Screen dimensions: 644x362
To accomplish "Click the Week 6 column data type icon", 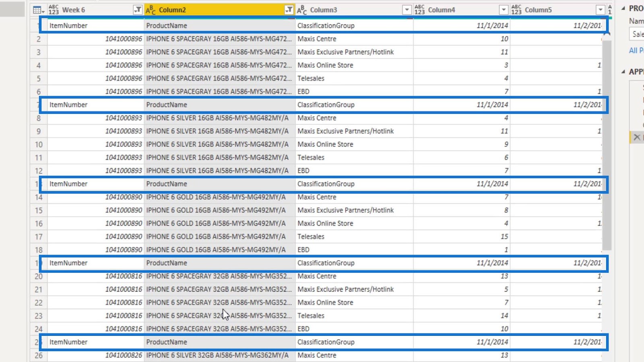I will (x=54, y=10).
